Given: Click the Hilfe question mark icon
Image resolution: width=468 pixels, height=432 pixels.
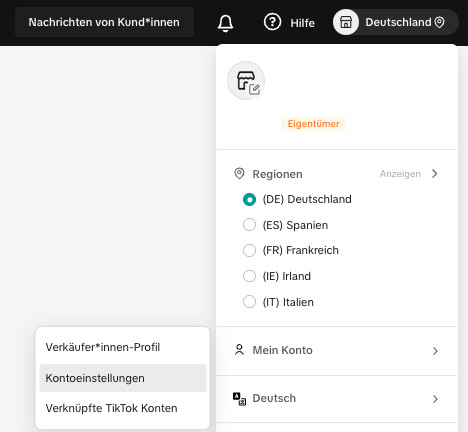Looking at the screenshot, I should click(272, 22).
